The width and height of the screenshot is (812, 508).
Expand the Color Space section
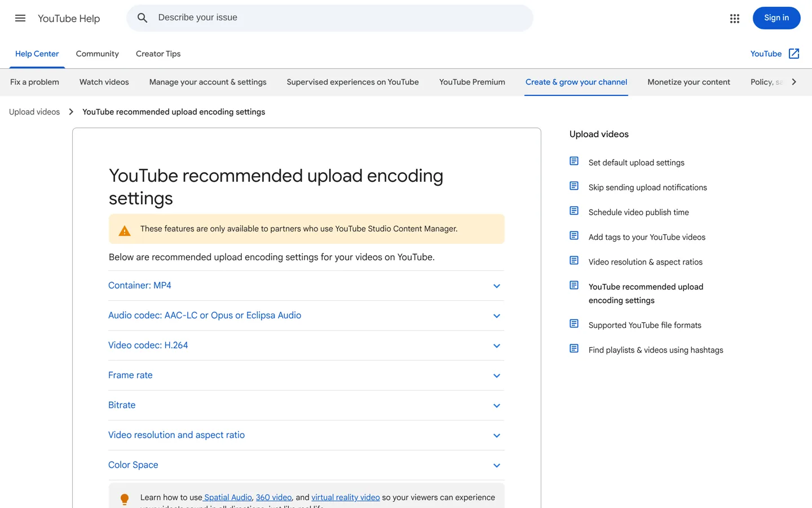(x=306, y=465)
